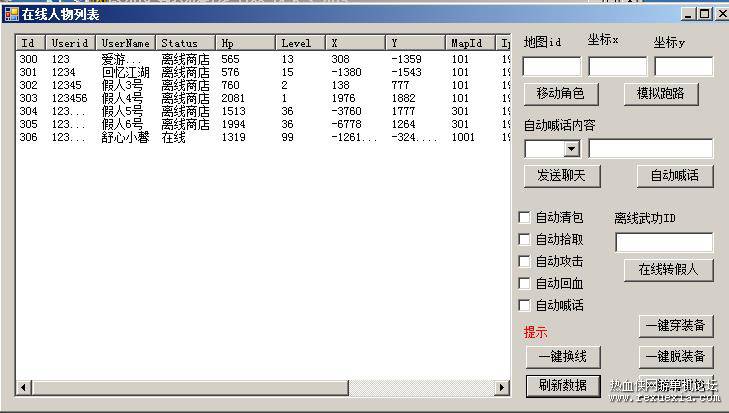Click the 发送聊天 button
729x413 pixels.
(562, 176)
